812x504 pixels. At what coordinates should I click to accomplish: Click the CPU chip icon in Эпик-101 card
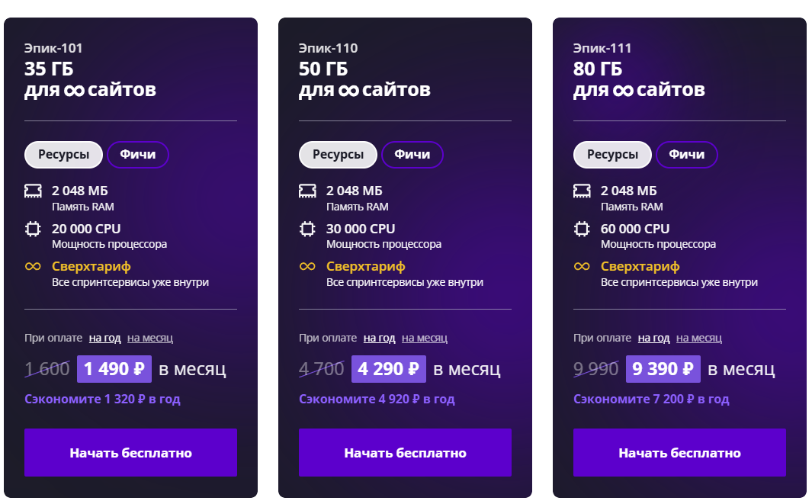point(33,229)
